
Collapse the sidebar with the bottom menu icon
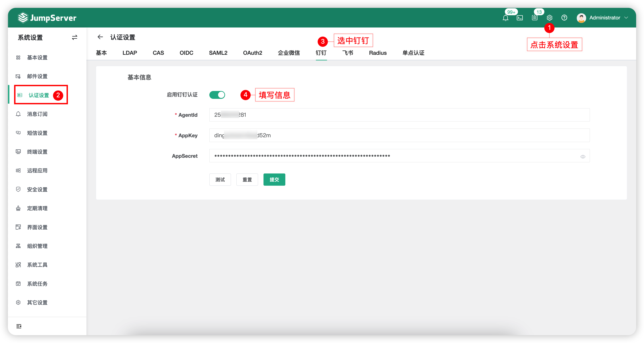pyautogui.click(x=19, y=326)
